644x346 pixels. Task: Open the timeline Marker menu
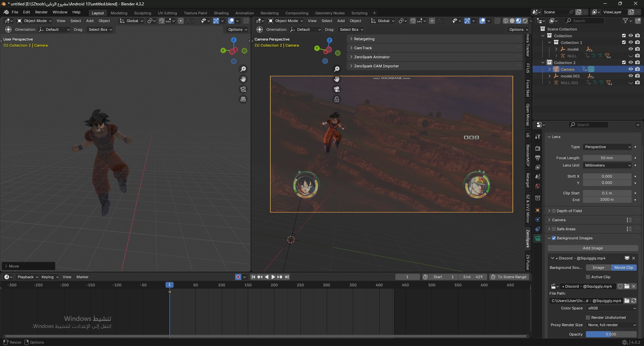pos(83,277)
